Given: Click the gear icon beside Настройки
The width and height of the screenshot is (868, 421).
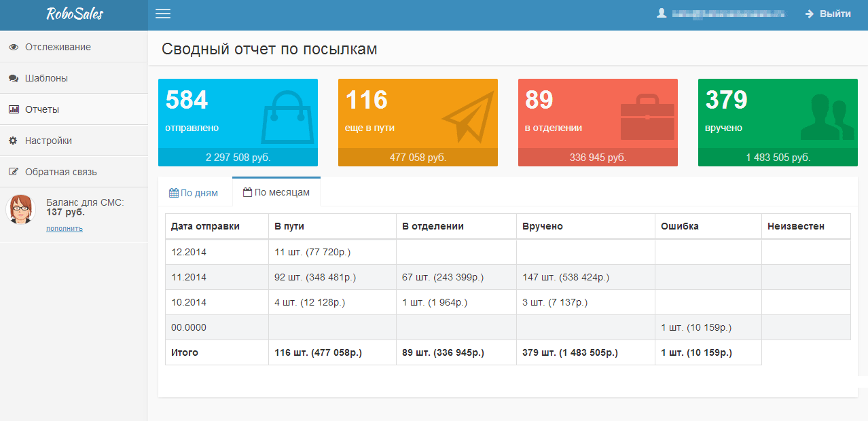Looking at the screenshot, I should [x=14, y=141].
